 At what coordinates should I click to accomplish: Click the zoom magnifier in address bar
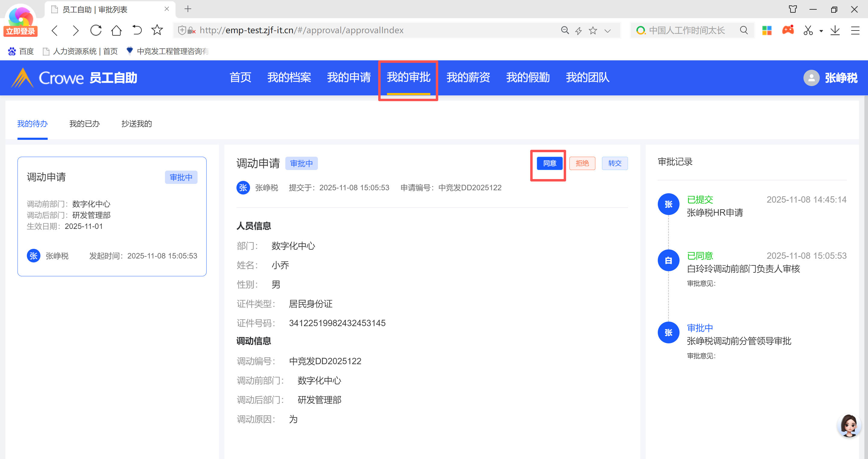pos(565,30)
